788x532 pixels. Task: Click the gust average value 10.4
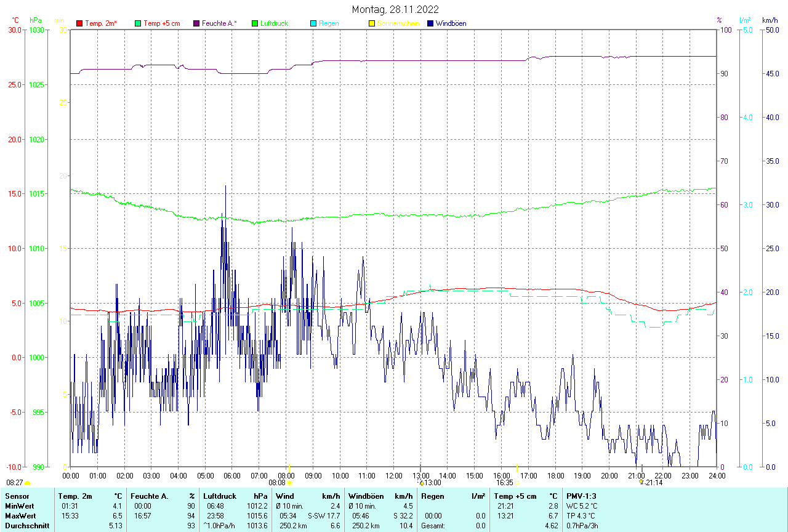pos(407,526)
